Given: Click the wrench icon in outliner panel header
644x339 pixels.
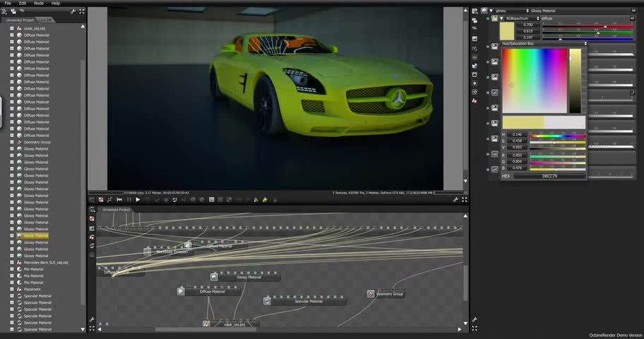Looking at the screenshot, I should 73,11.
